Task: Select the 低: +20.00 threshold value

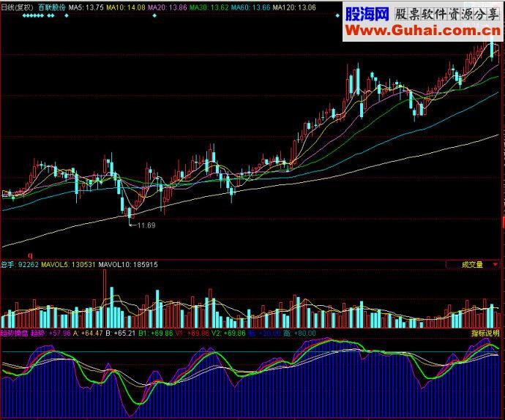Action: tap(265, 333)
